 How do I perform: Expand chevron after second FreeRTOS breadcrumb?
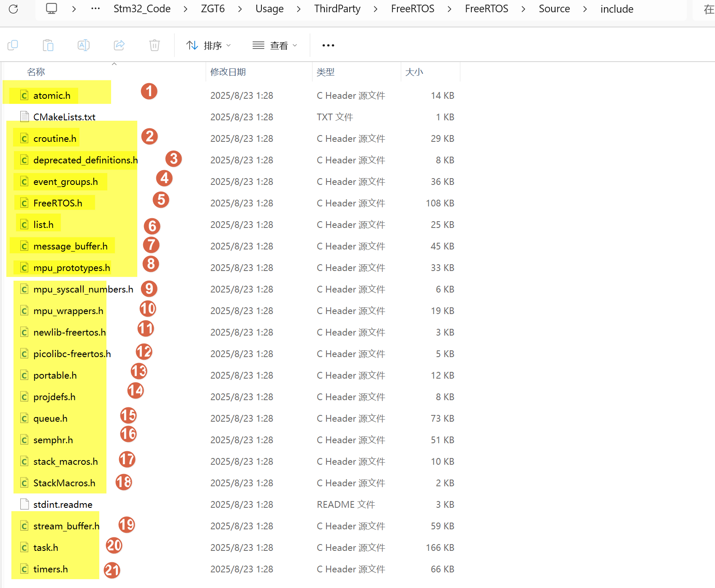click(x=523, y=9)
